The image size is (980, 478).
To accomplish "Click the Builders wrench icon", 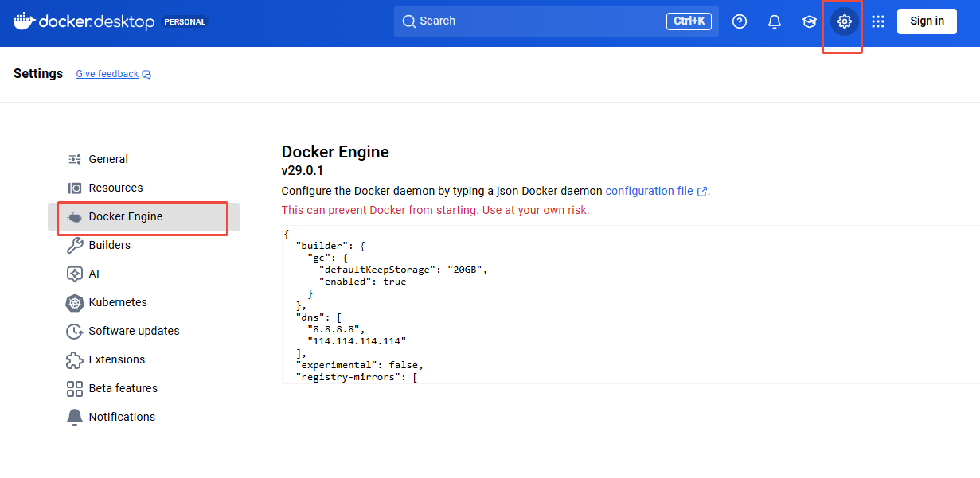I will [x=75, y=245].
